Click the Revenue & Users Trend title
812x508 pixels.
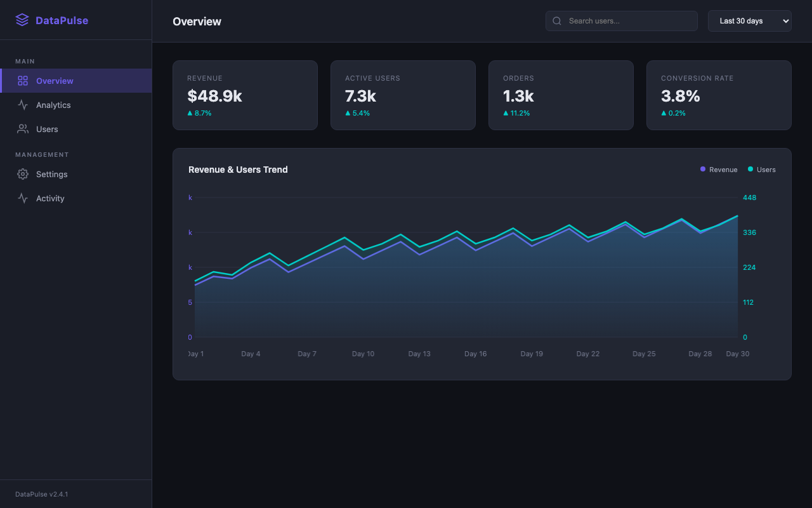[x=238, y=170]
